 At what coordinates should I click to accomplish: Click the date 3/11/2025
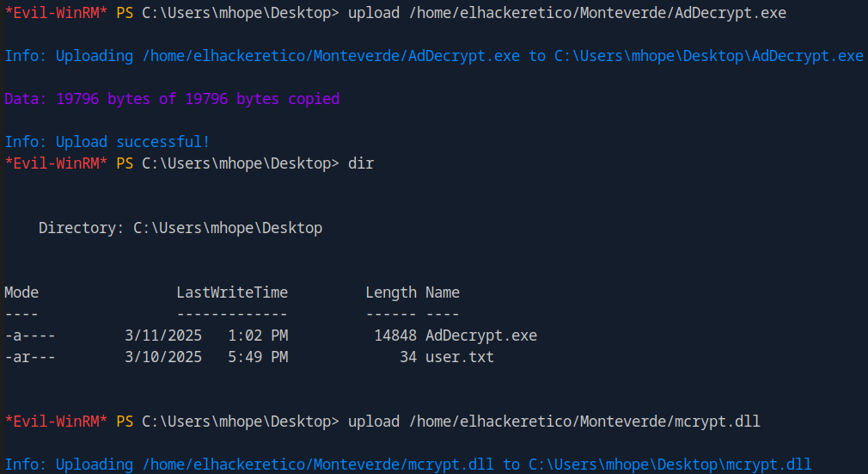(x=163, y=335)
